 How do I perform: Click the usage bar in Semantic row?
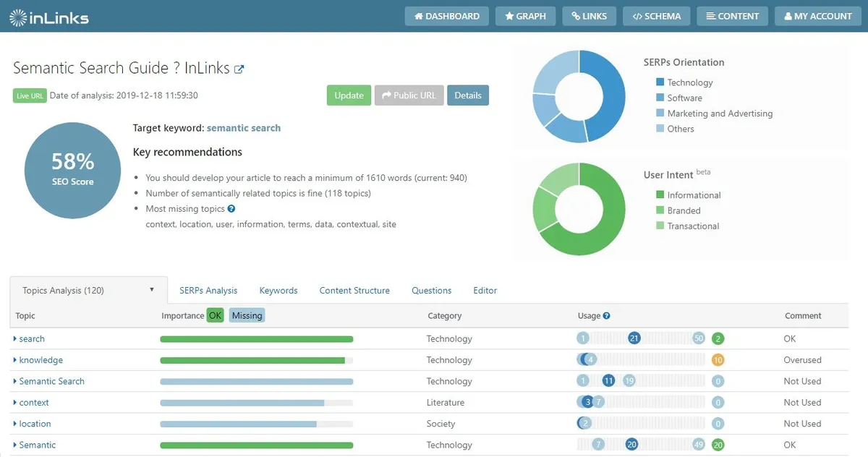pos(641,445)
